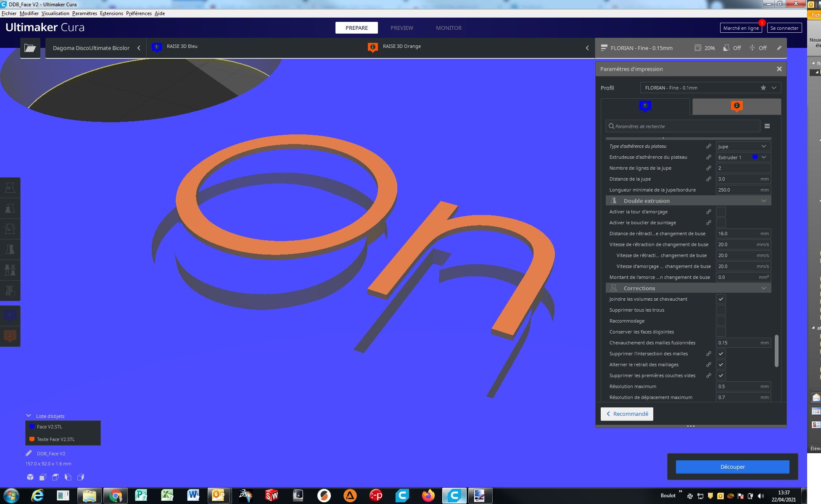Select the Scale tool in left toolbar
Image resolution: width=821 pixels, height=504 pixels.
pyautogui.click(x=10, y=208)
